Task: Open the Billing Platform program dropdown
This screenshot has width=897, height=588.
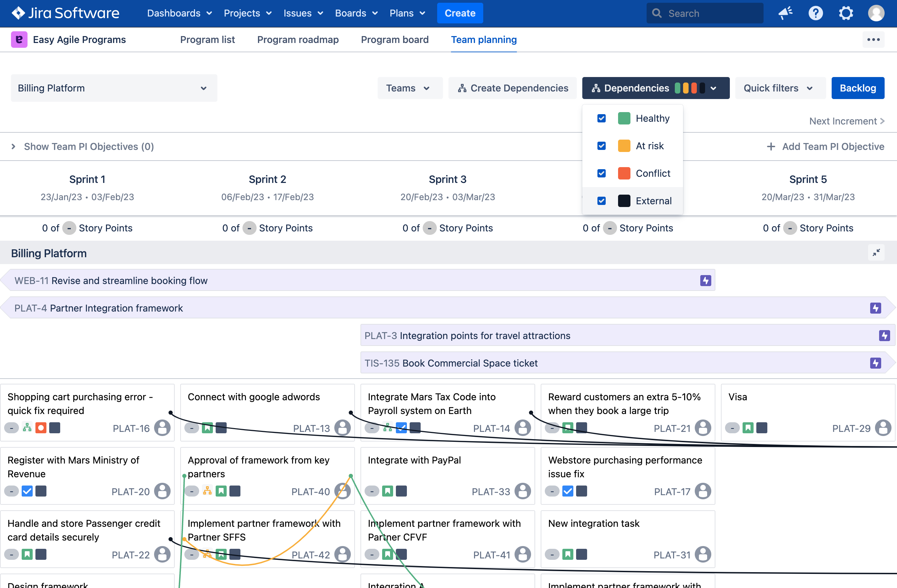Action: pos(114,88)
